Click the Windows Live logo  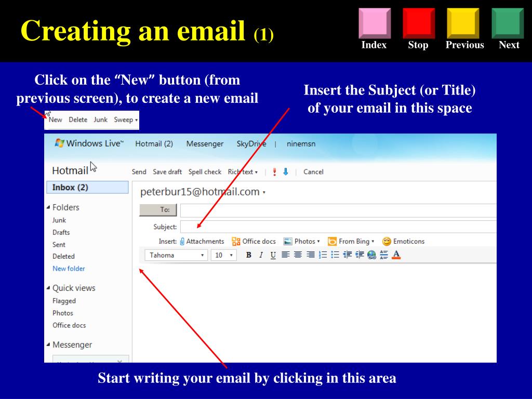point(89,143)
